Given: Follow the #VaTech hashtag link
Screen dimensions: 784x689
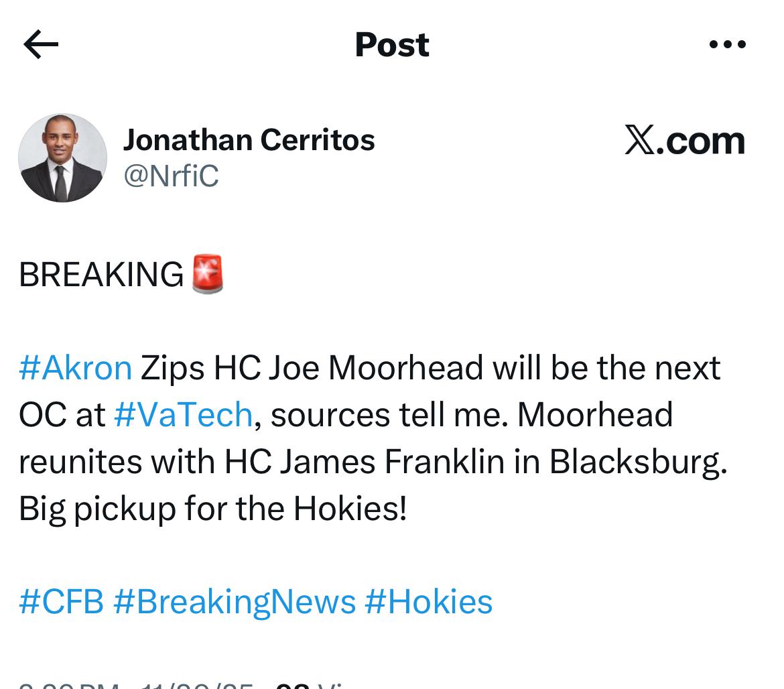Looking at the screenshot, I should (183, 415).
